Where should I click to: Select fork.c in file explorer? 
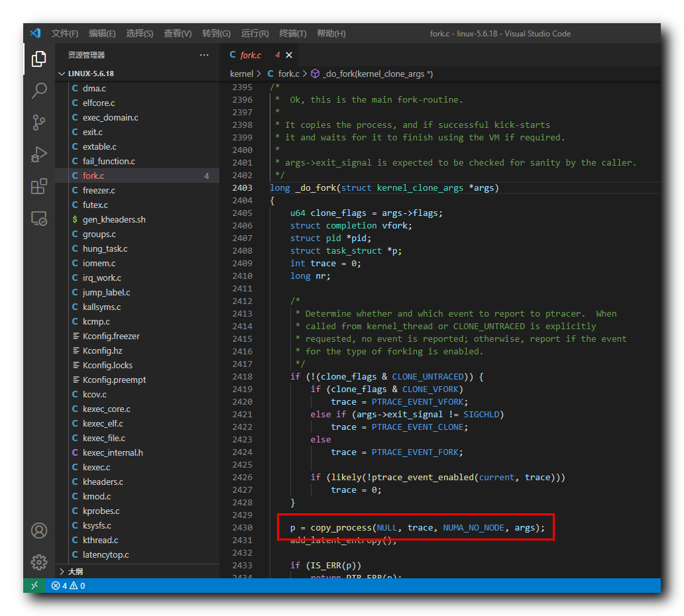tap(137, 176)
